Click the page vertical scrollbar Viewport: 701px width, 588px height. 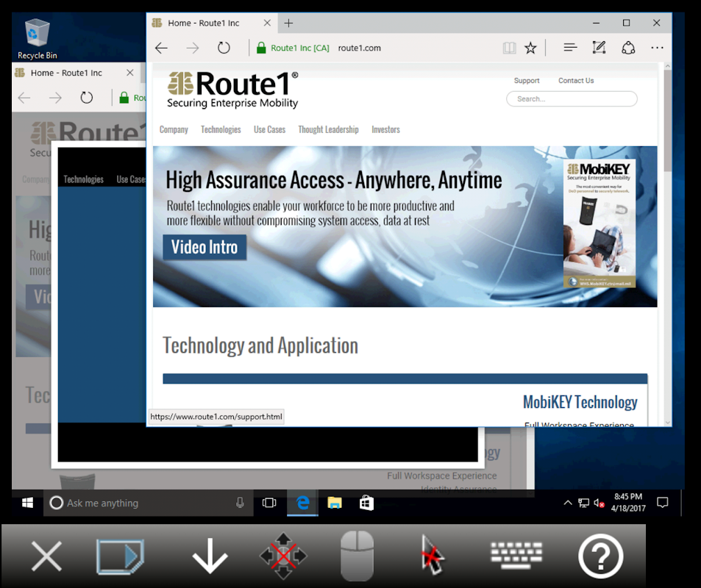[667, 121]
